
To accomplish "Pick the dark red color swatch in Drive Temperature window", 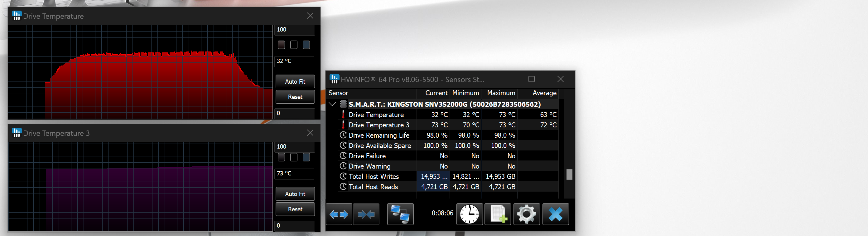I will [281, 45].
